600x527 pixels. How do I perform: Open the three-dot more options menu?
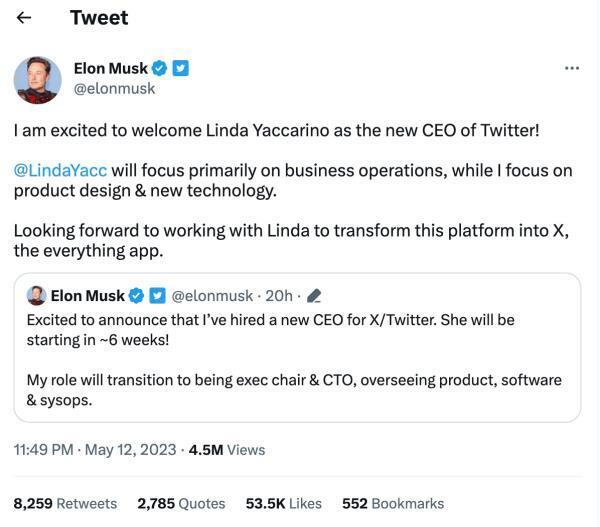click(572, 68)
